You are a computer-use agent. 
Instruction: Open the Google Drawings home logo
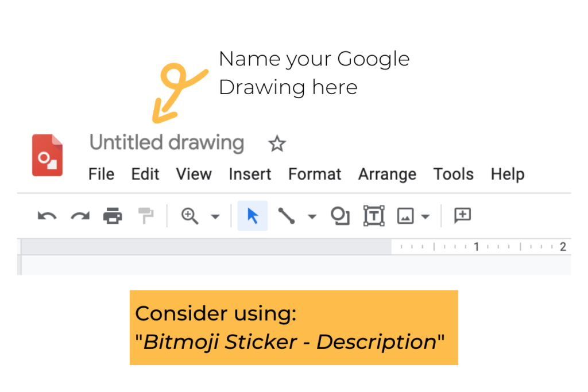47,155
